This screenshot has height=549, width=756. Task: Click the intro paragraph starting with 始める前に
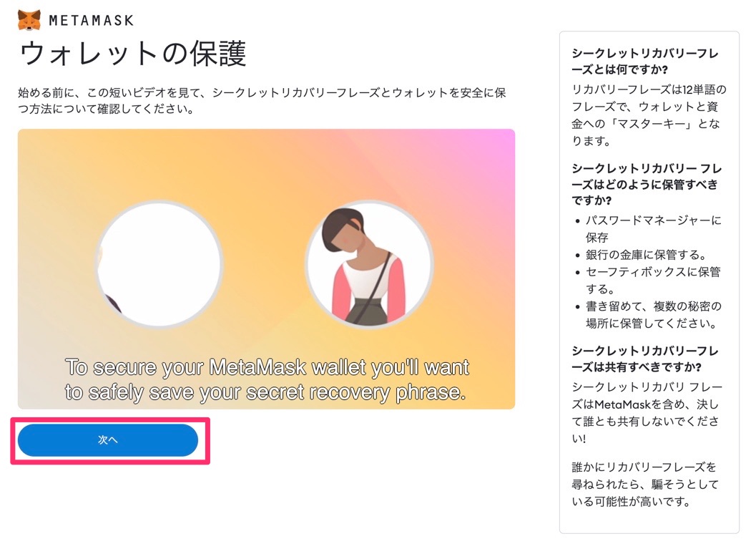point(262,100)
